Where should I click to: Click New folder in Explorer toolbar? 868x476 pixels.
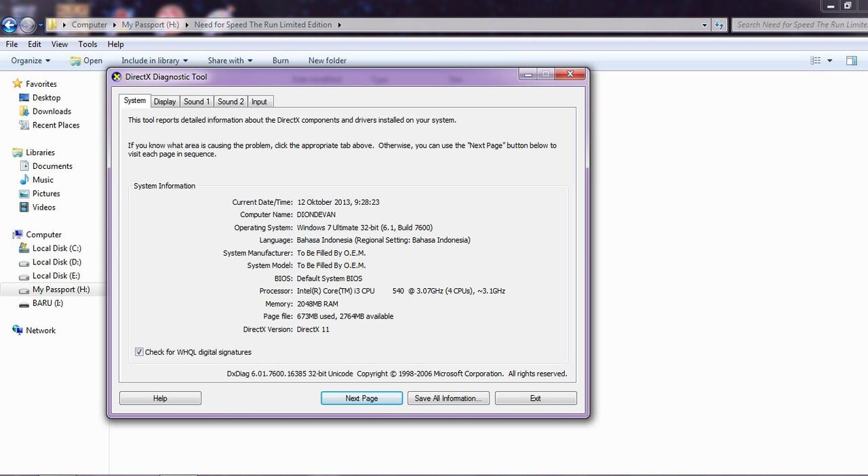[x=328, y=60]
